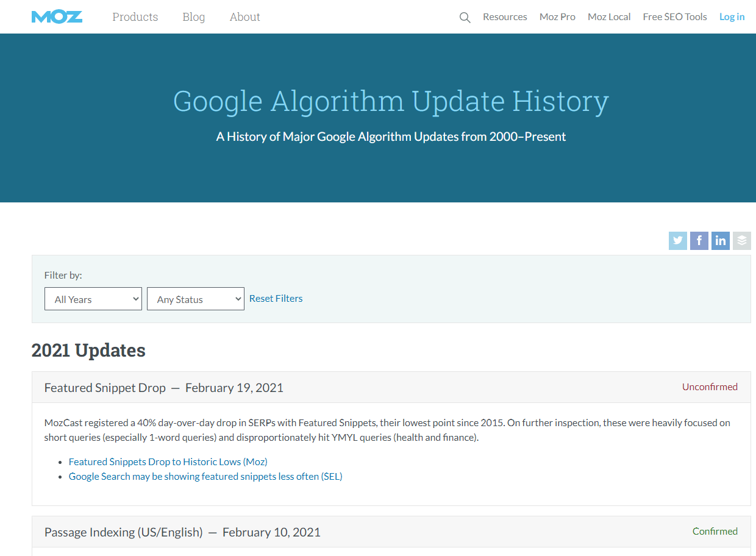Open the Products menu

click(x=135, y=17)
